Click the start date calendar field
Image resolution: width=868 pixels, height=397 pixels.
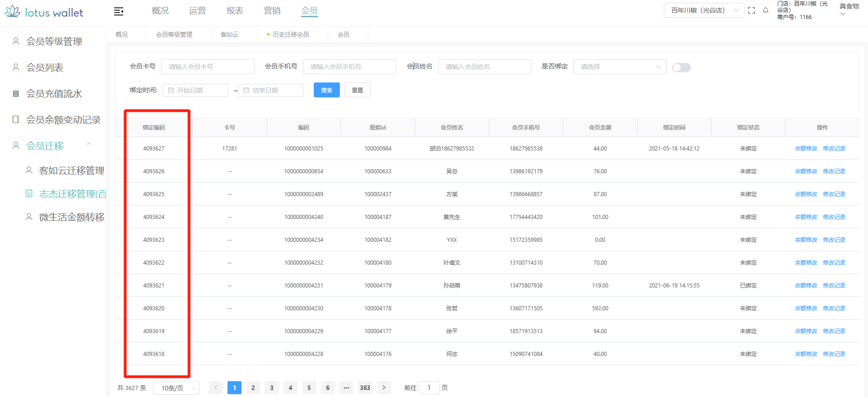click(195, 90)
